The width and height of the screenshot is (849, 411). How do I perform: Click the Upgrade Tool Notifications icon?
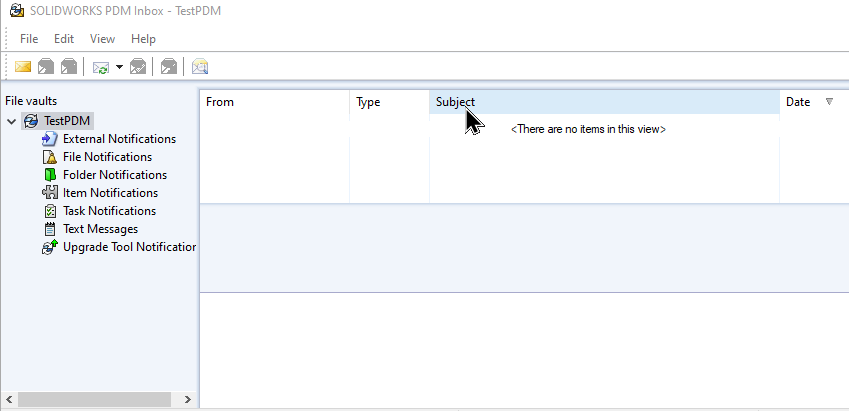pos(49,247)
